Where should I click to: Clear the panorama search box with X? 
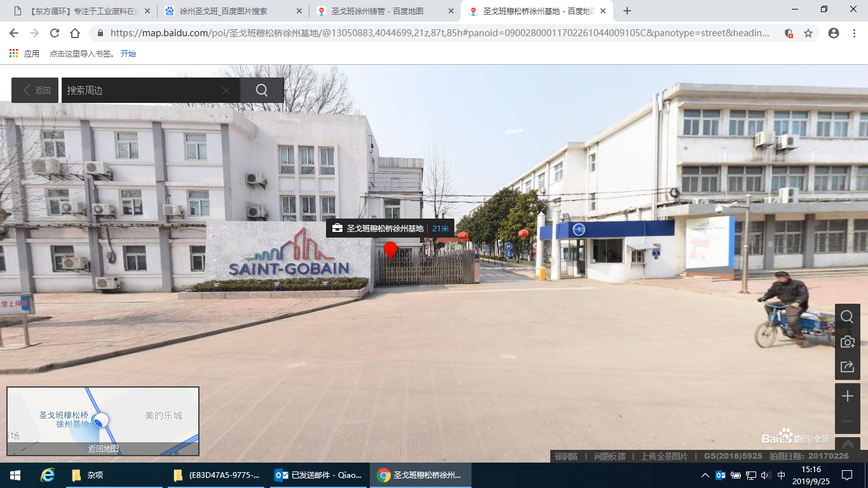(226, 90)
